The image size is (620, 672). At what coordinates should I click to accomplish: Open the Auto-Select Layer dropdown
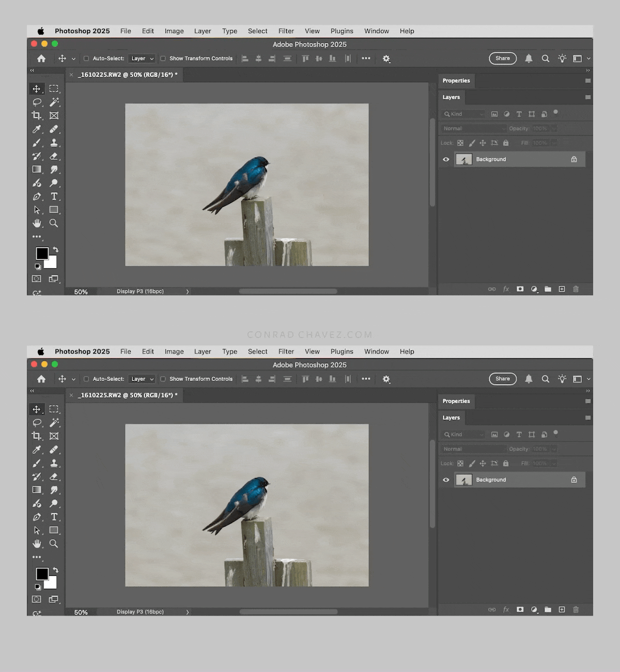pos(142,58)
